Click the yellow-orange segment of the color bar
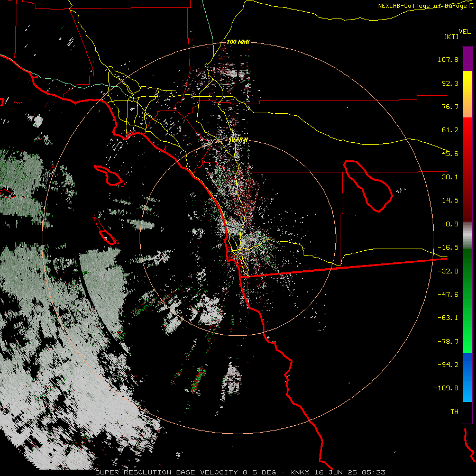This screenshot has width=476, height=476. [467, 94]
